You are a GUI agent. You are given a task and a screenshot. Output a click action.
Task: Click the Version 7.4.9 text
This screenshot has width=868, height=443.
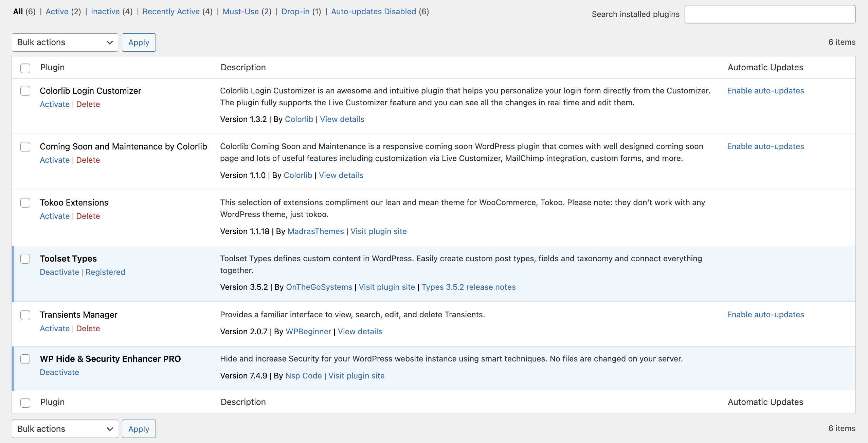pos(243,376)
